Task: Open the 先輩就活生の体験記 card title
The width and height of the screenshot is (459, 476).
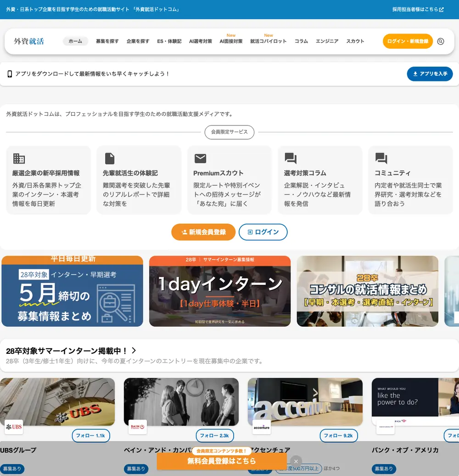Action: click(x=130, y=173)
